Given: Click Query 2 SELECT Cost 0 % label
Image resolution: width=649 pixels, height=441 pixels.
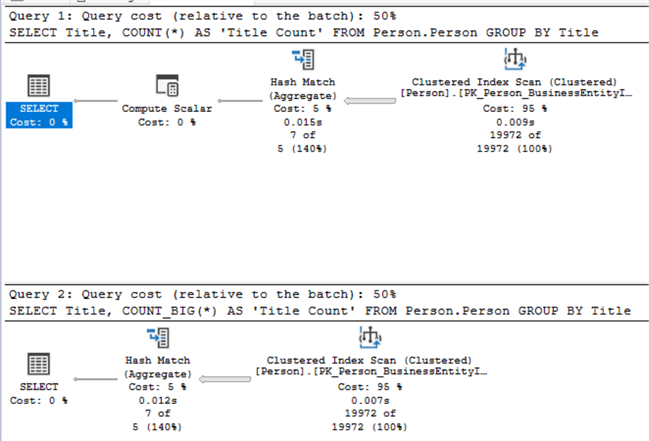Looking at the screenshot, I should (x=39, y=393).
